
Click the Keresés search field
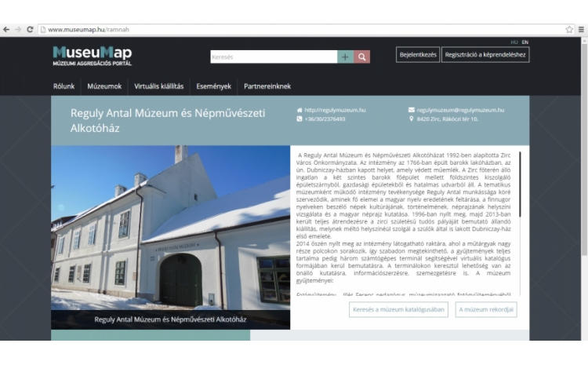[x=274, y=57]
